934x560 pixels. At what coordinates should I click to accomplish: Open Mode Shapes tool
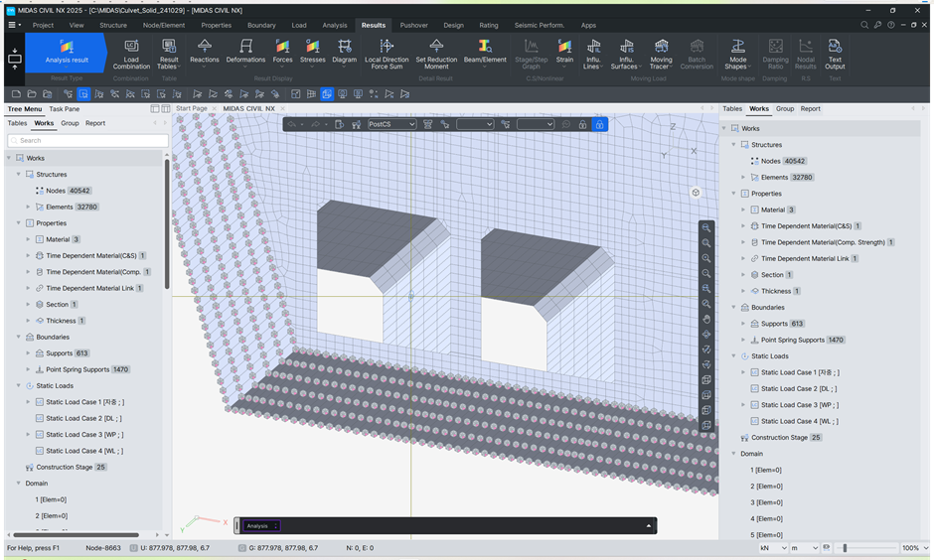coord(737,55)
